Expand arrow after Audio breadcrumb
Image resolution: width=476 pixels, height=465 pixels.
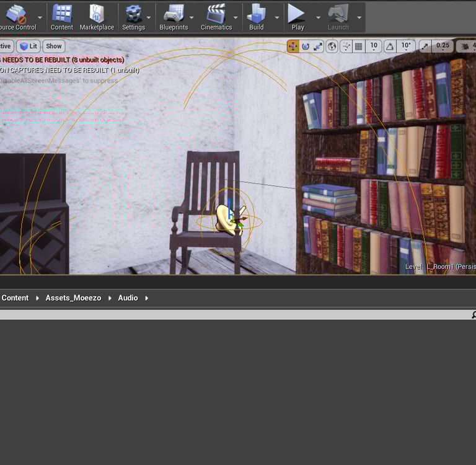point(147,298)
